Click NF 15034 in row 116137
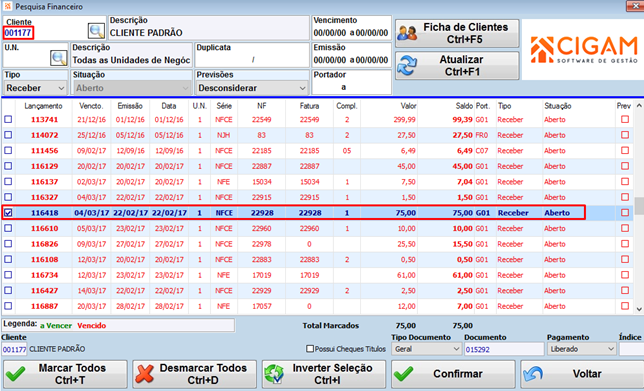The height and width of the screenshot is (391, 644). pyautogui.click(x=262, y=182)
